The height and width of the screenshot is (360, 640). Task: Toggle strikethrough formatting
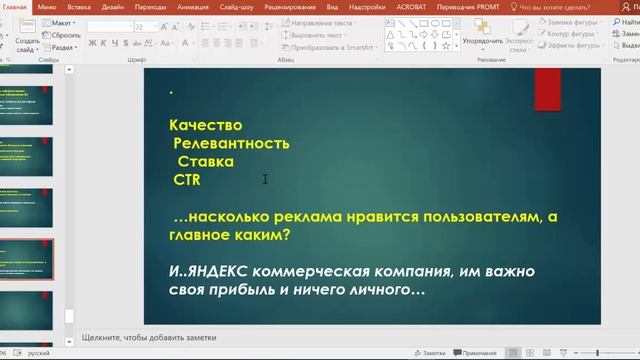pos(137,43)
